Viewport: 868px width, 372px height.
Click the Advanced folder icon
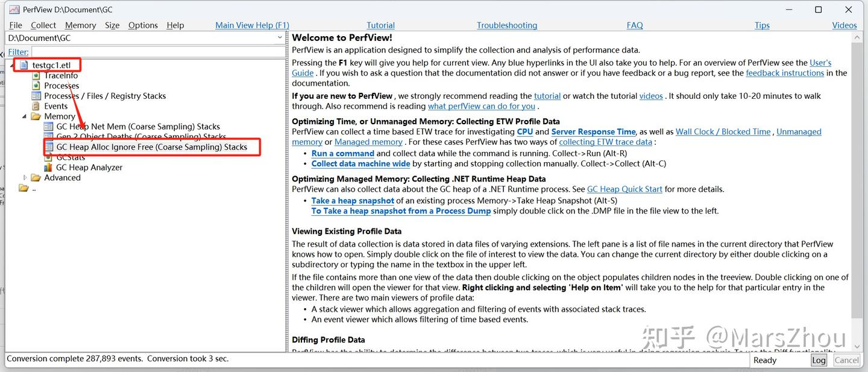(36, 177)
